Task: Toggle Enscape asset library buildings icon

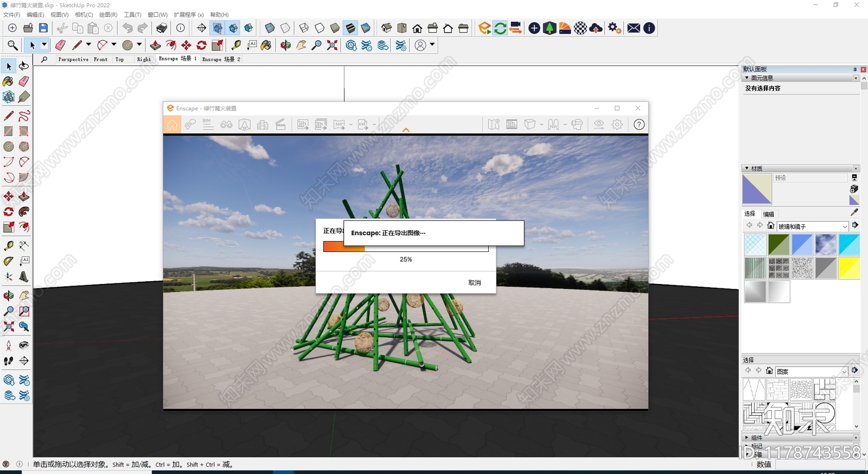Action: coord(263,124)
